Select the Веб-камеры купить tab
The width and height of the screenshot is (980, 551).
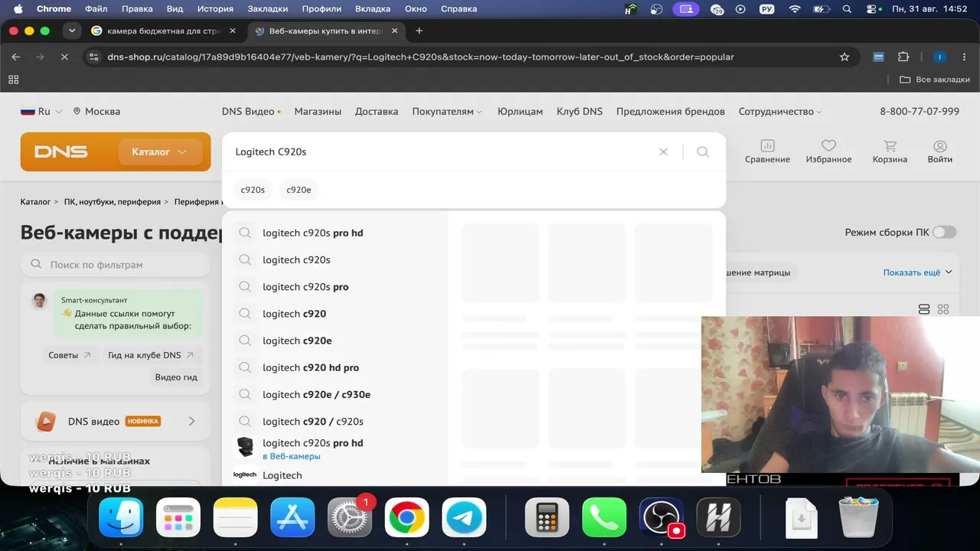click(x=328, y=31)
